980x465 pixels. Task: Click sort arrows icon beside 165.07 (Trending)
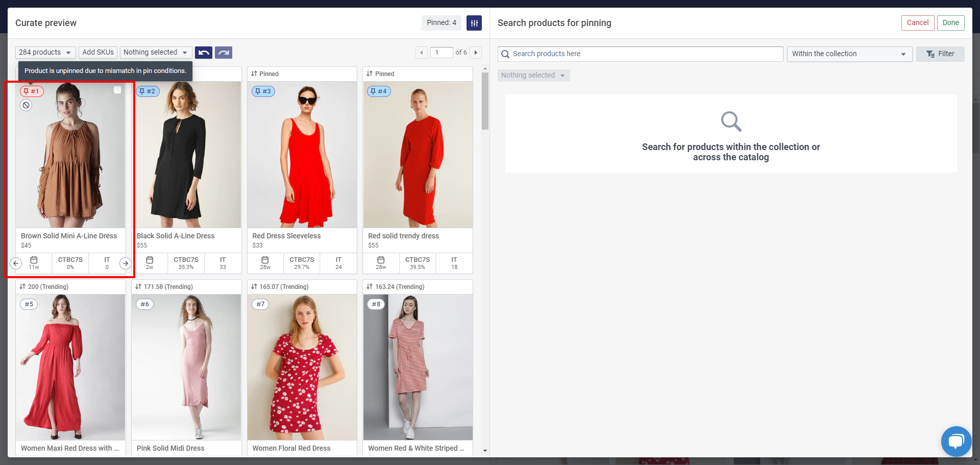tap(254, 287)
